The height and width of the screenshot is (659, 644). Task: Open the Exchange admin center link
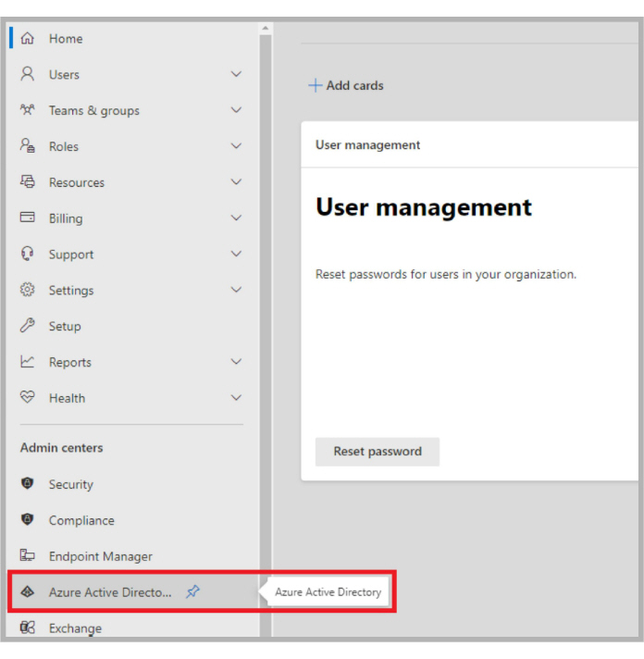coord(132,626)
